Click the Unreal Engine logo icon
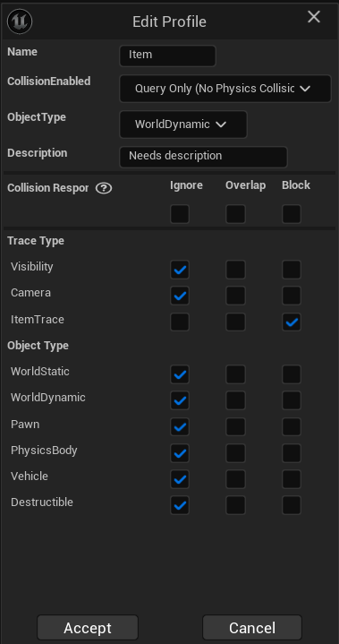Image resolution: width=339 pixels, height=644 pixels. [20, 21]
